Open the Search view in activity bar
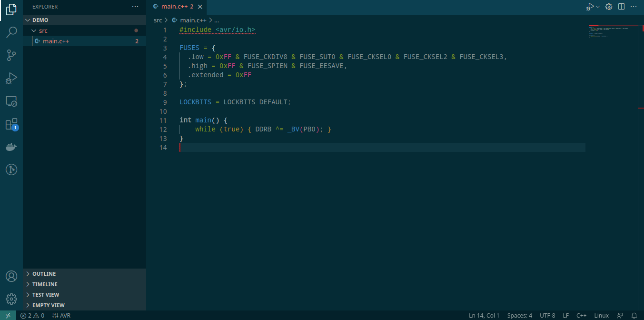The height and width of the screenshot is (320, 644). [11, 32]
